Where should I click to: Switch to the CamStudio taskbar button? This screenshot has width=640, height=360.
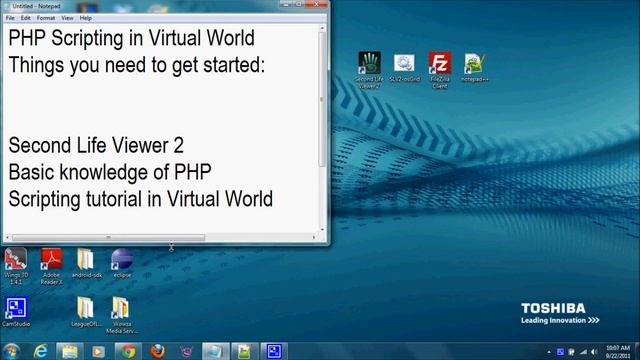point(274,351)
